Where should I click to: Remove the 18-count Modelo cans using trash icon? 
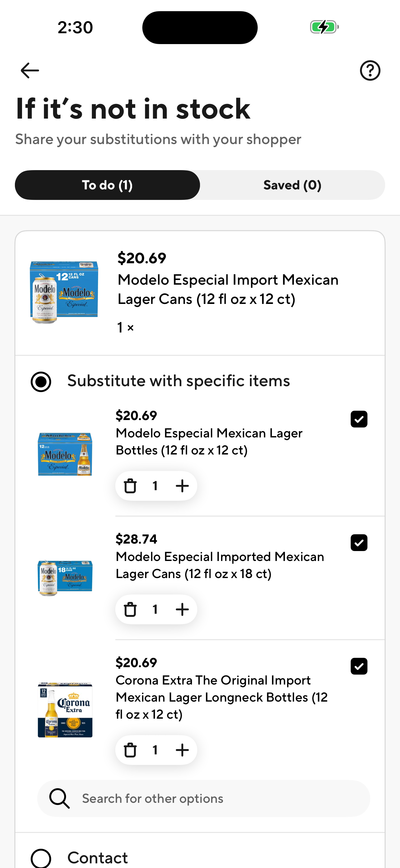[x=130, y=609]
